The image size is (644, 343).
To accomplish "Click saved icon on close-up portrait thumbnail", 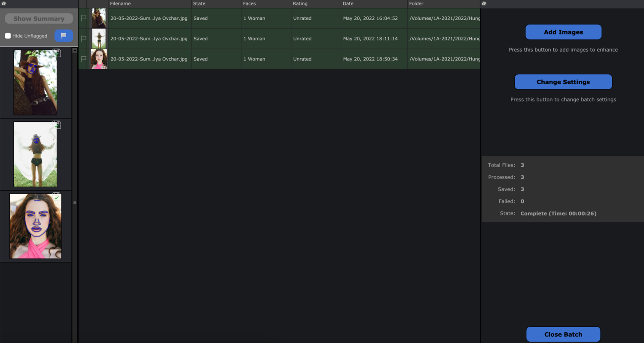I will click(57, 197).
